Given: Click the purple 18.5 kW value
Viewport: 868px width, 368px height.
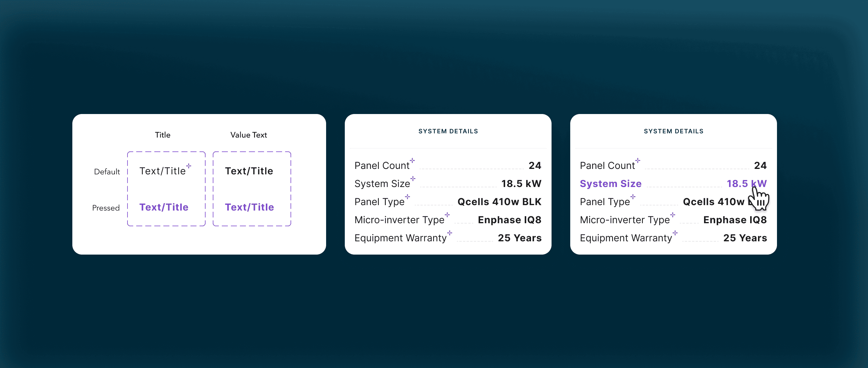Looking at the screenshot, I should coord(746,183).
